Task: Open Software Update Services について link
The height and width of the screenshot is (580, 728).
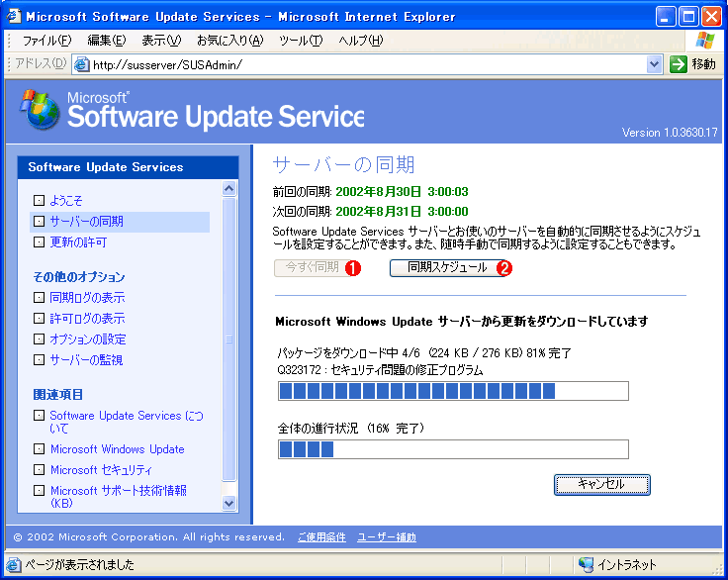Action: click(x=127, y=422)
